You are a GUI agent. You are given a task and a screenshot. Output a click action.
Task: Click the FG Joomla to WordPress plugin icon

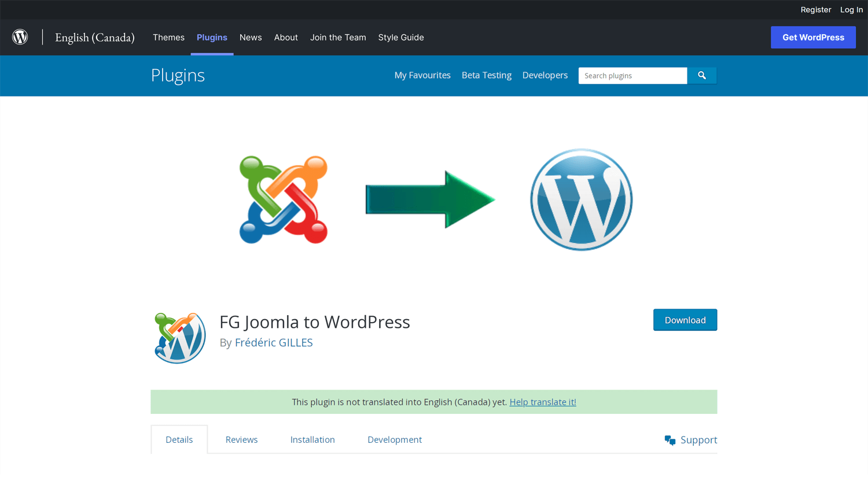click(180, 338)
